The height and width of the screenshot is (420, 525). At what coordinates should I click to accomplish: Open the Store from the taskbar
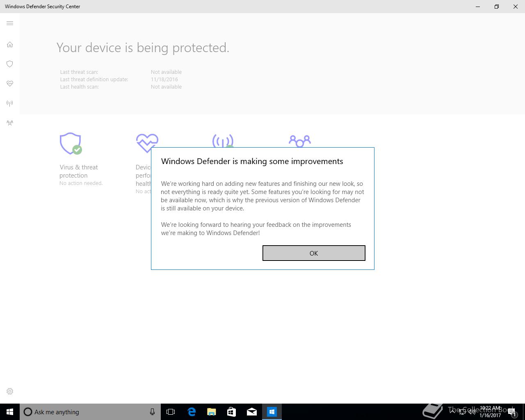click(231, 412)
